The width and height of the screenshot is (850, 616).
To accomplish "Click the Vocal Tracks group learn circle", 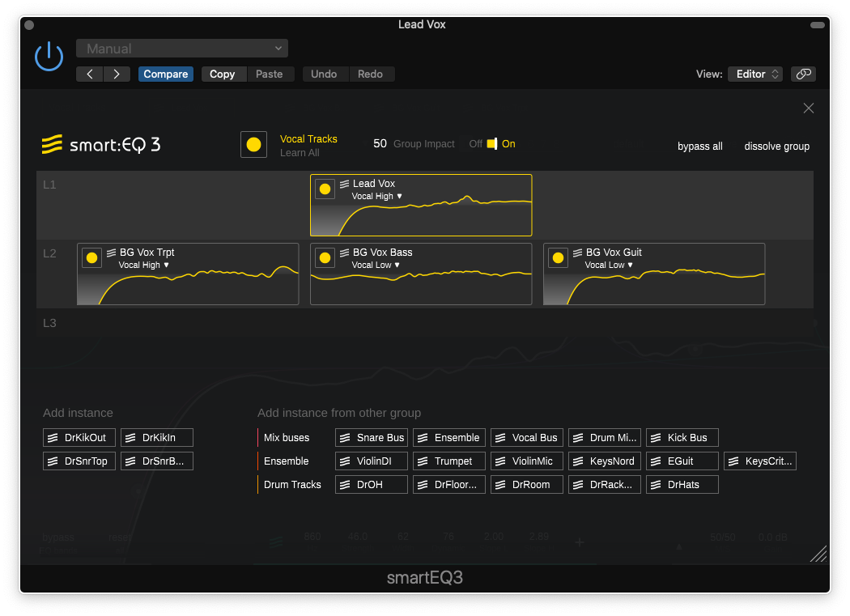I will [x=253, y=144].
